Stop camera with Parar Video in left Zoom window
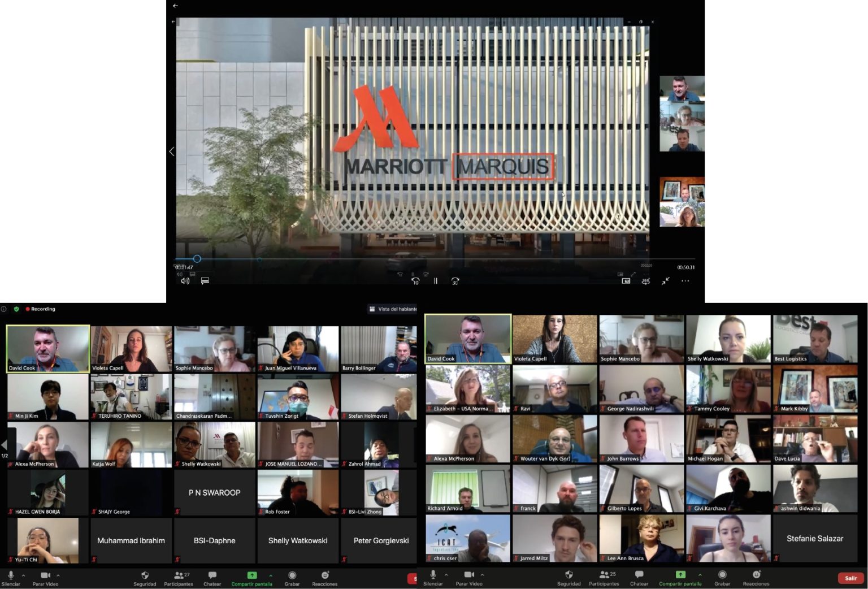 pyautogui.click(x=45, y=578)
